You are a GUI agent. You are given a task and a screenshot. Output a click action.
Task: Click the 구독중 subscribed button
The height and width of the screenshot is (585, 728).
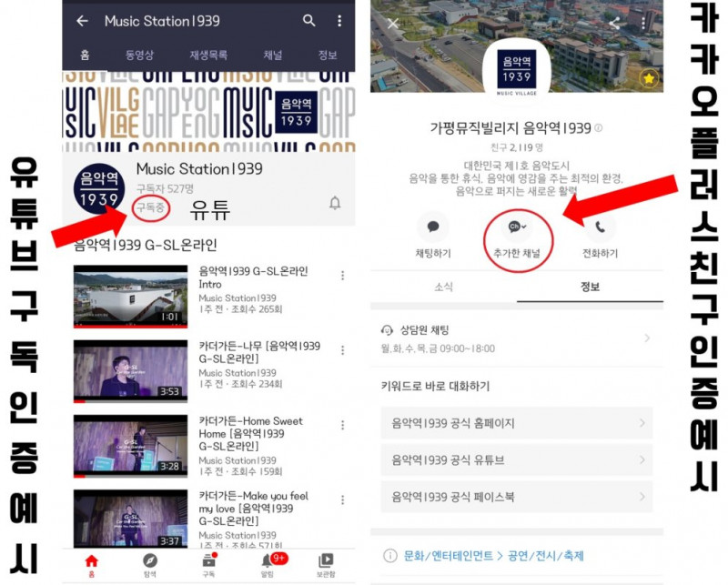pyautogui.click(x=150, y=207)
